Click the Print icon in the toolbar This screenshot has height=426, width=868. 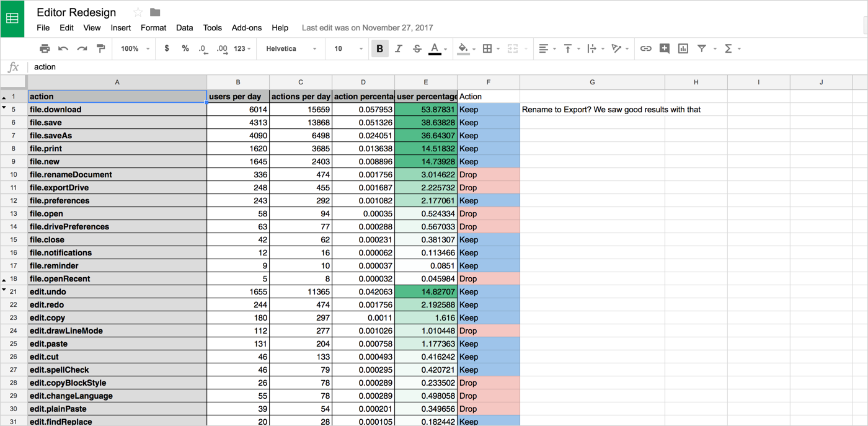tap(44, 48)
